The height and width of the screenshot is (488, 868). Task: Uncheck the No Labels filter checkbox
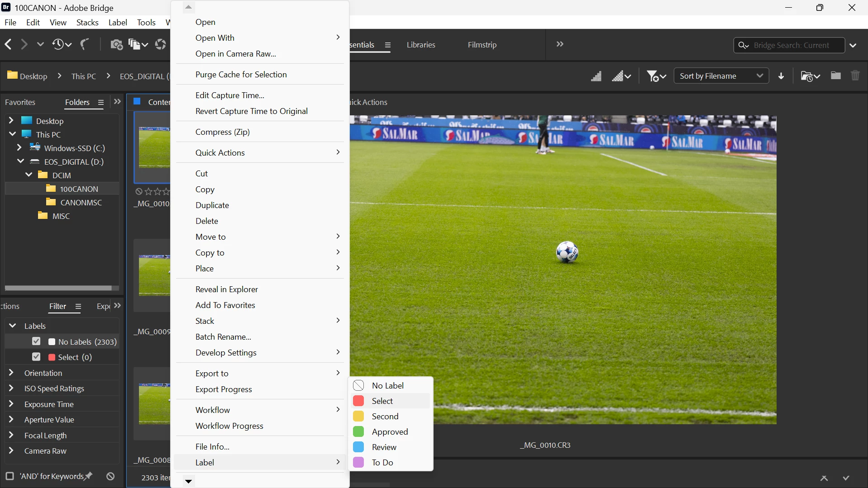tap(37, 341)
